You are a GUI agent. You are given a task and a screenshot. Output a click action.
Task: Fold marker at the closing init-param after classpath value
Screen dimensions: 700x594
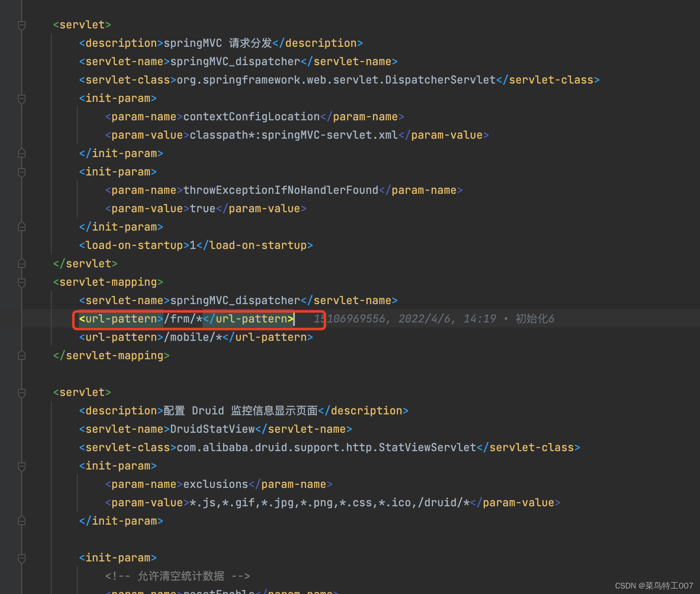point(22,153)
